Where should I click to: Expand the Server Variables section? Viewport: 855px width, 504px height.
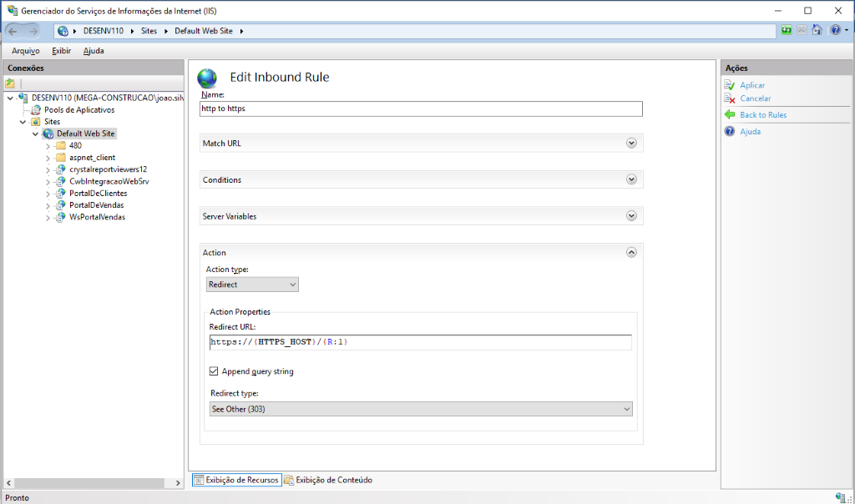[631, 216]
